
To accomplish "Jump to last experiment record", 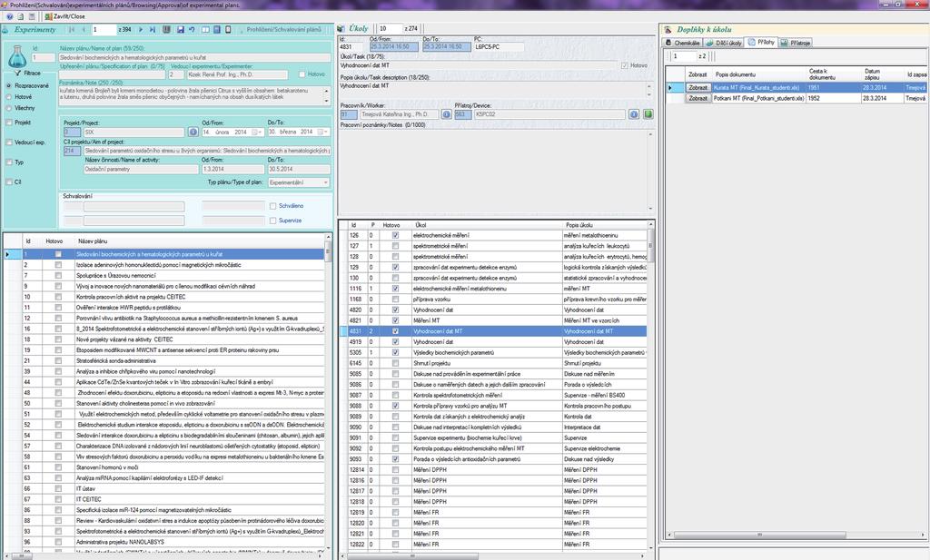I will (152, 29).
